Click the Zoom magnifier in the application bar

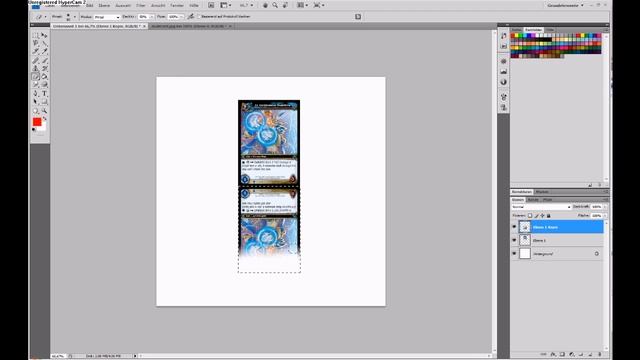[275, 5]
